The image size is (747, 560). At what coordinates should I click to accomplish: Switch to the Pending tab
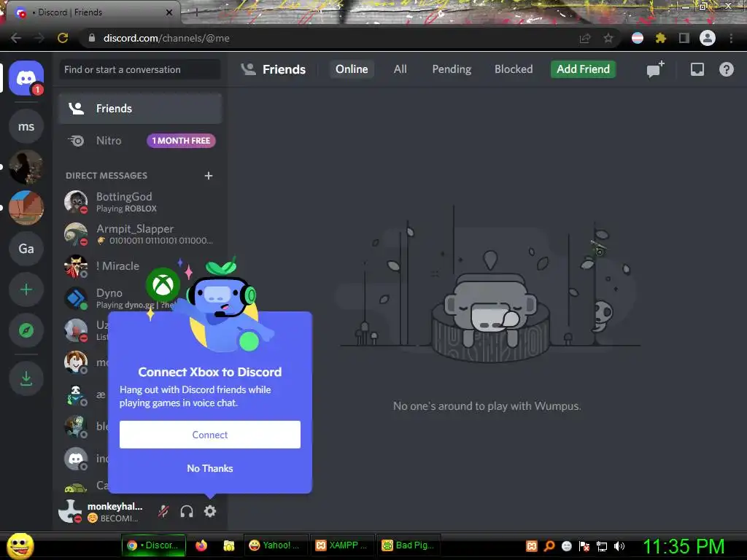[452, 69]
